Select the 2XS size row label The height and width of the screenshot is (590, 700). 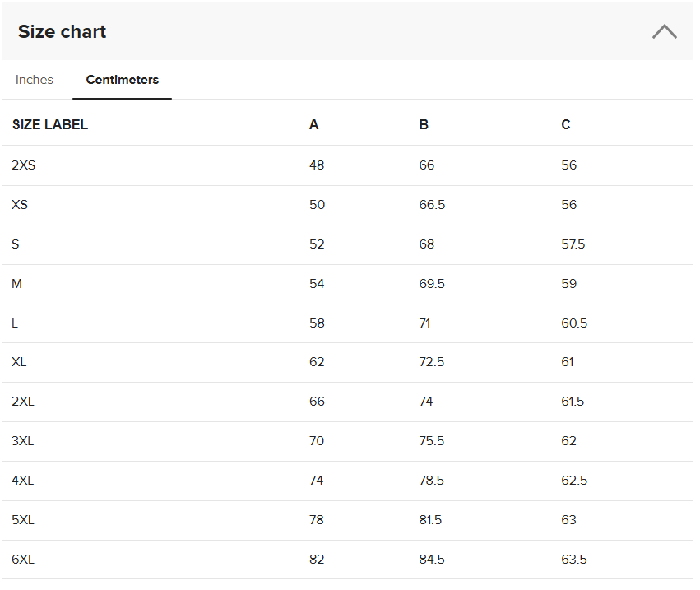pyautogui.click(x=24, y=165)
